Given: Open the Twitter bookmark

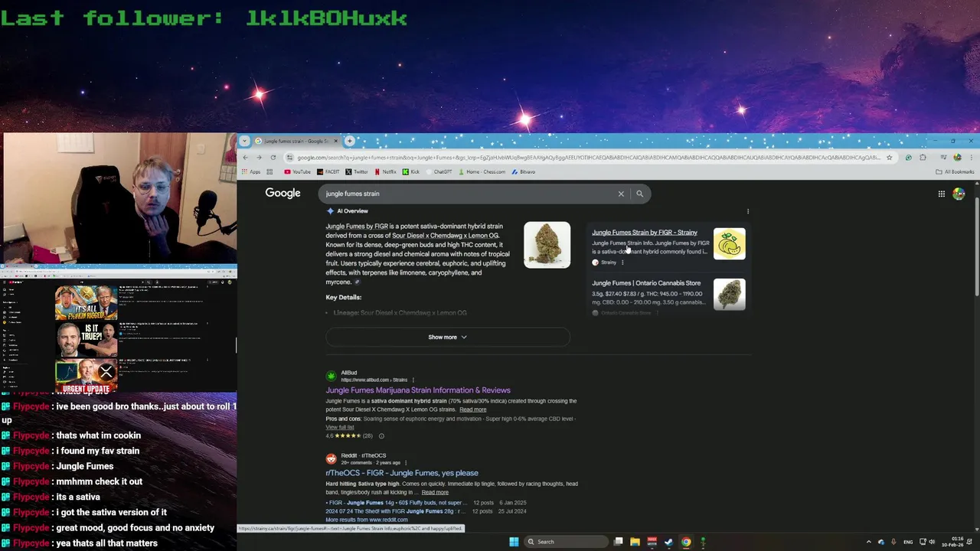Looking at the screenshot, I should [357, 171].
